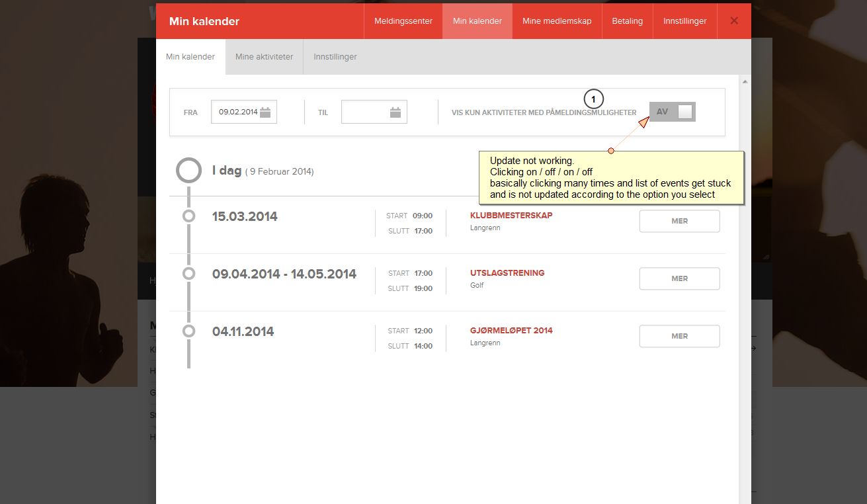Click MER for Gjørmeløpet 2014
This screenshot has height=504, width=867.
pyautogui.click(x=679, y=337)
